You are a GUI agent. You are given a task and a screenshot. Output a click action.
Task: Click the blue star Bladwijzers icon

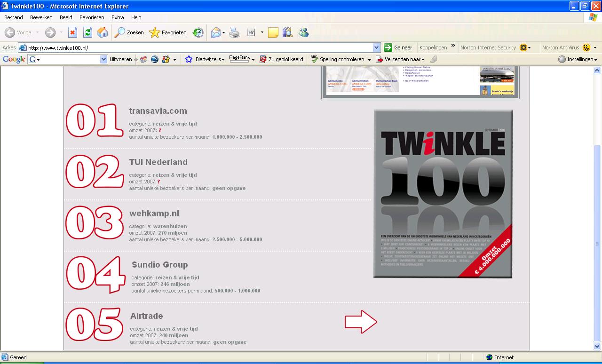(189, 59)
